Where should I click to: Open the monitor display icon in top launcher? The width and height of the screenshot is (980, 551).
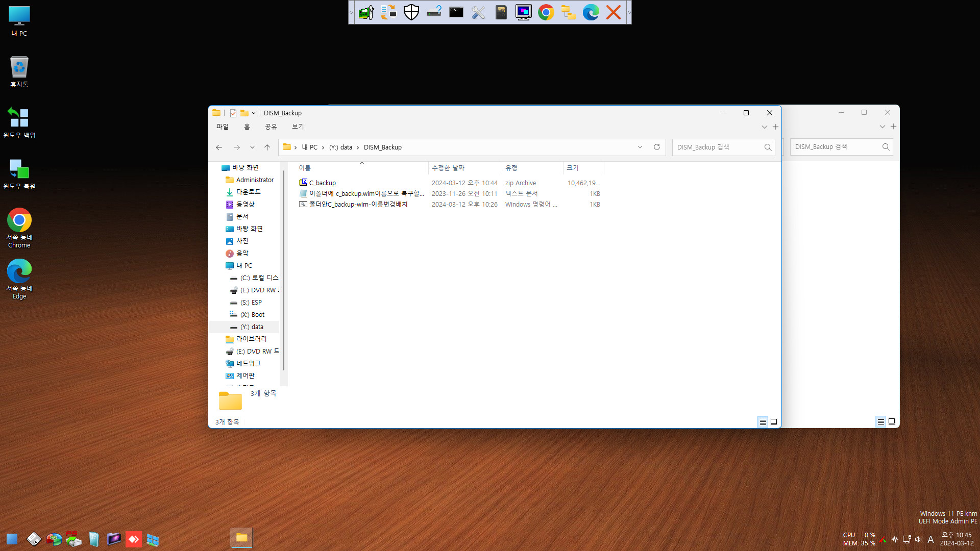pos(523,12)
